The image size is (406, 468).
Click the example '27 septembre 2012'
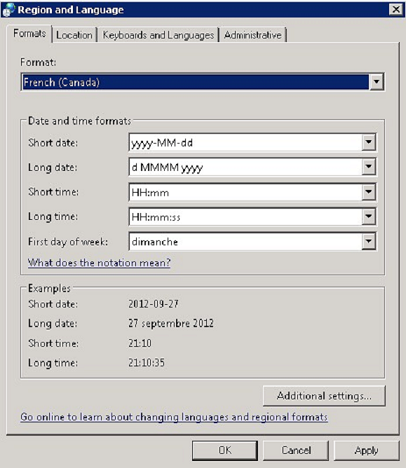pyautogui.click(x=171, y=323)
